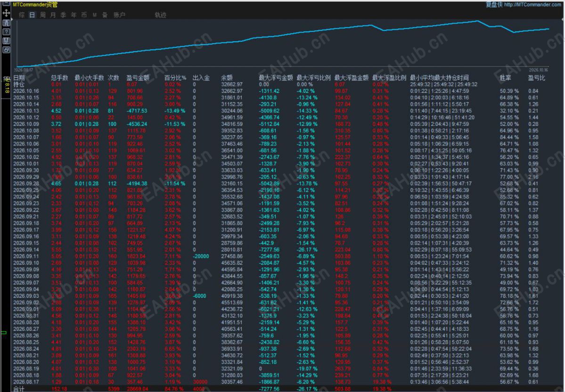This screenshot has width=565, height=392.
Task: Click the overlapping windows icon in sidebar
Action: (6, 50)
